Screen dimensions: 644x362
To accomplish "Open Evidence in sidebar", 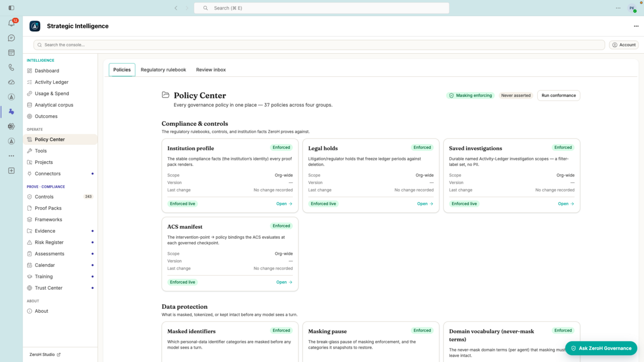I will point(60,231).
